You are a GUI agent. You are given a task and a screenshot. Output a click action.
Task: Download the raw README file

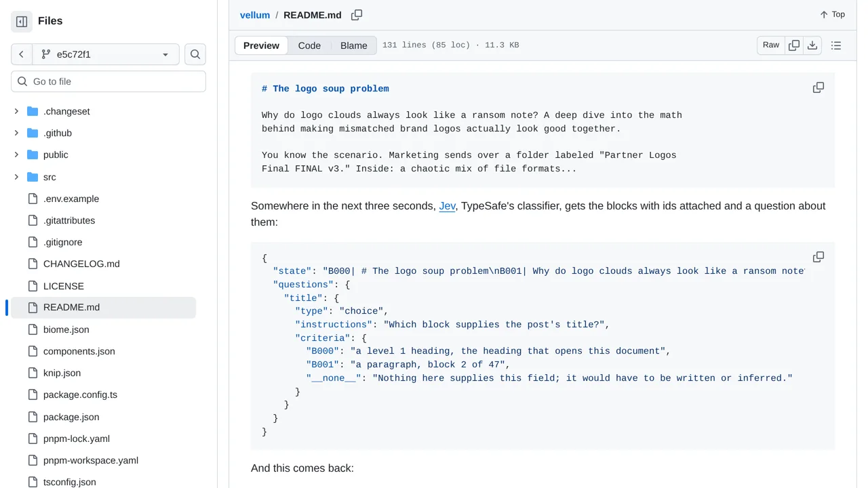[x=812, y=45]
